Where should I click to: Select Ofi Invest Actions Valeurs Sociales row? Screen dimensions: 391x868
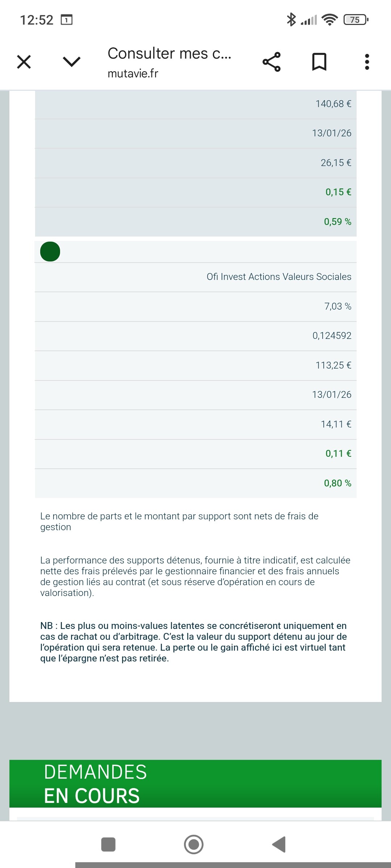tap(279, 277)
